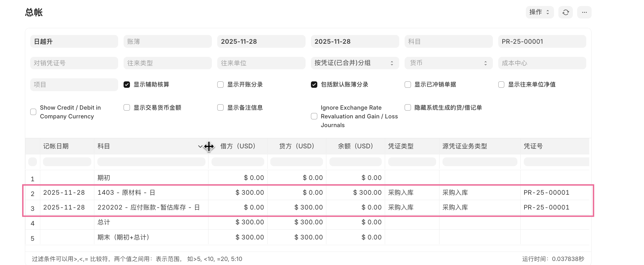Enable 显示往来单位净值 checkbox
Image resolution: width=644 pixels, height=265 pixels.
coord(501,85)
